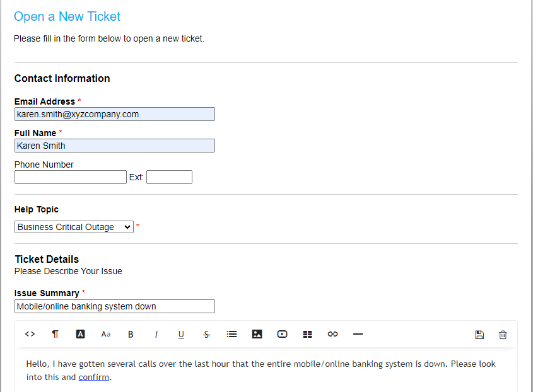Embed a video in the description

282,334
